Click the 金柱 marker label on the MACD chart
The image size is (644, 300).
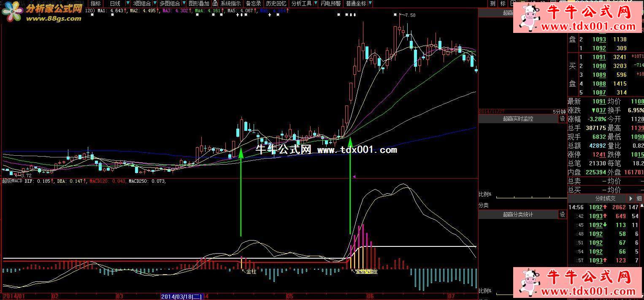click(251, 272)
